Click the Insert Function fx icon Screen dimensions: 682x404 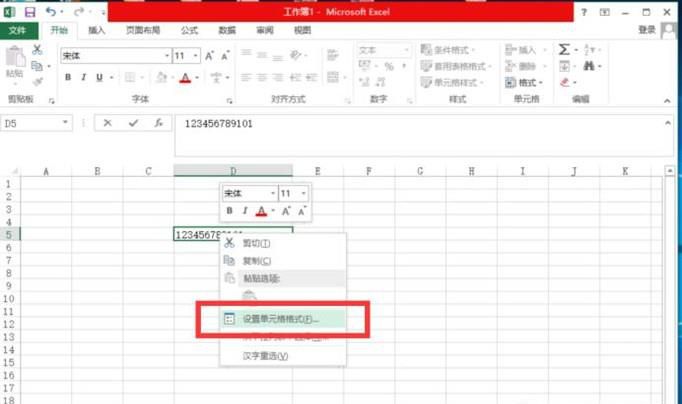[158, 123]
